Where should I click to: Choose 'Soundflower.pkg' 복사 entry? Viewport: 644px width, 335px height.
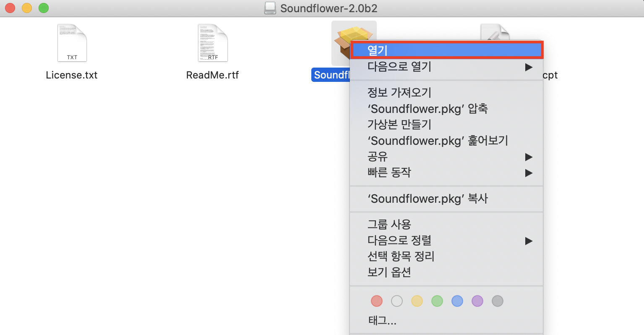coord(446,199)
